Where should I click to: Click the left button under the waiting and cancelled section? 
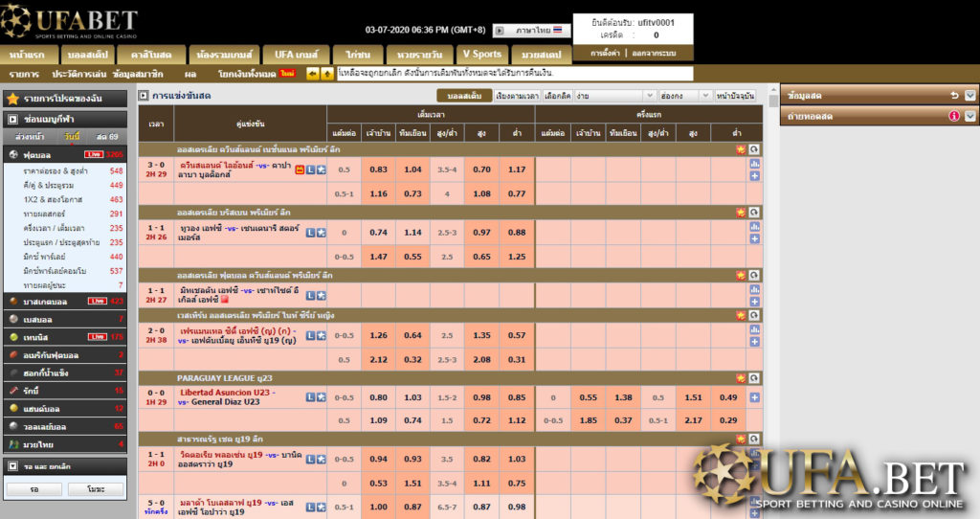34,489
